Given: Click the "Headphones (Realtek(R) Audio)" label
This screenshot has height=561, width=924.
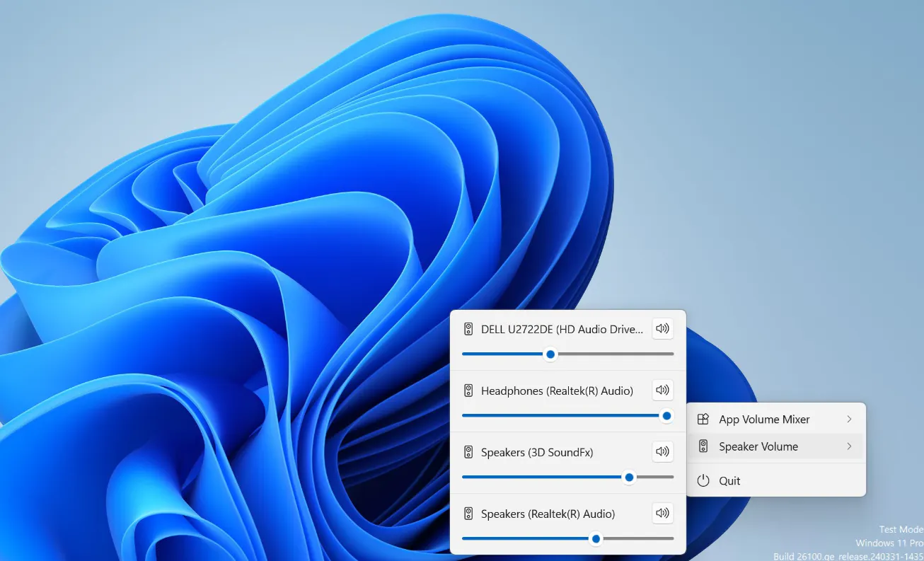Looking at the screenshot, I should click(557, 391).
